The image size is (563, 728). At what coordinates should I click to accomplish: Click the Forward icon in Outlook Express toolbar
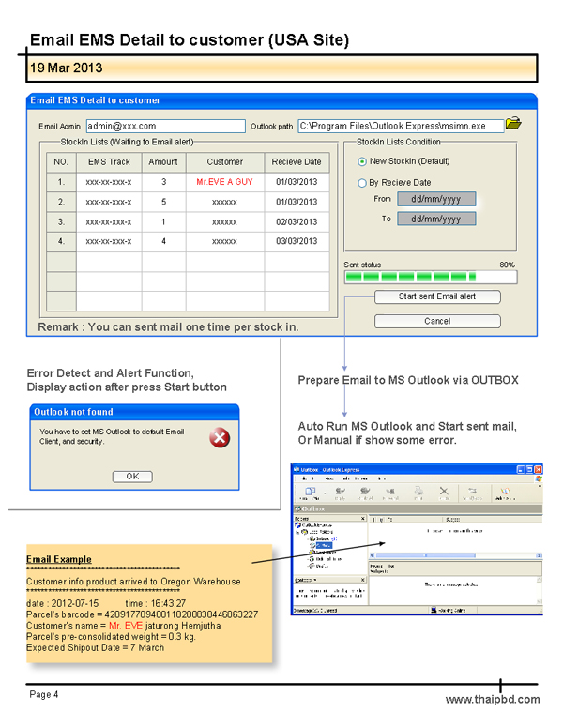tap(390, 493)
